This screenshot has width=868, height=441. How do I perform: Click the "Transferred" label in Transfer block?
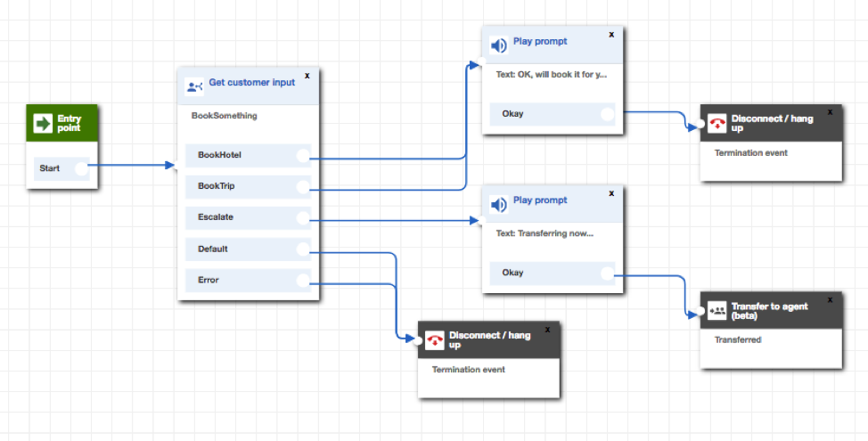pos(738,339)
